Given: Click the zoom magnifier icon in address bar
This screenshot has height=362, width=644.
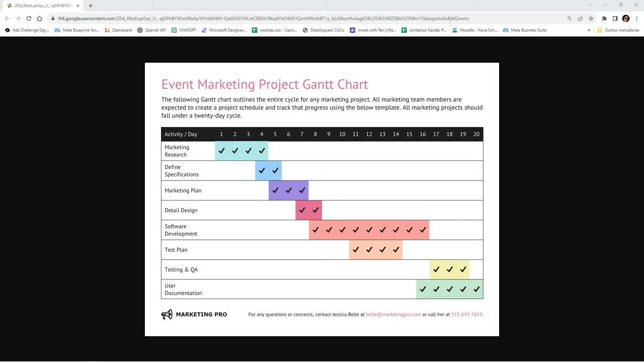Looking at the screenshot, I should [570, 18].
